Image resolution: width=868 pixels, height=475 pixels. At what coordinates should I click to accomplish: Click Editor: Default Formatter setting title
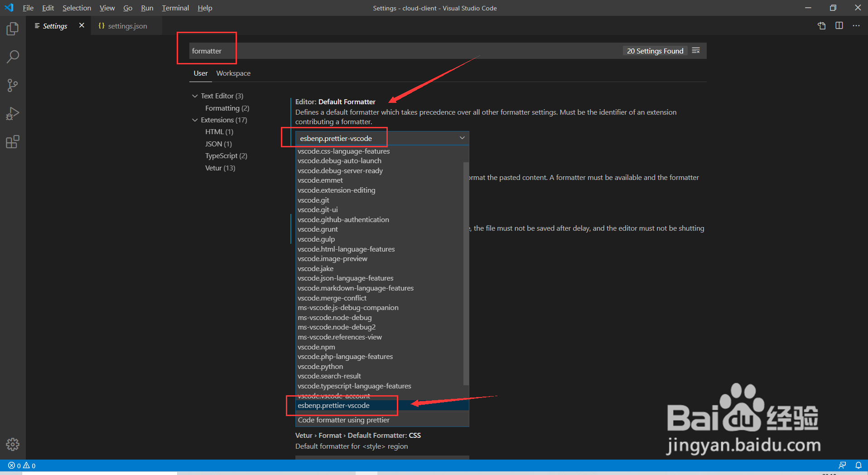pos(335,102)
